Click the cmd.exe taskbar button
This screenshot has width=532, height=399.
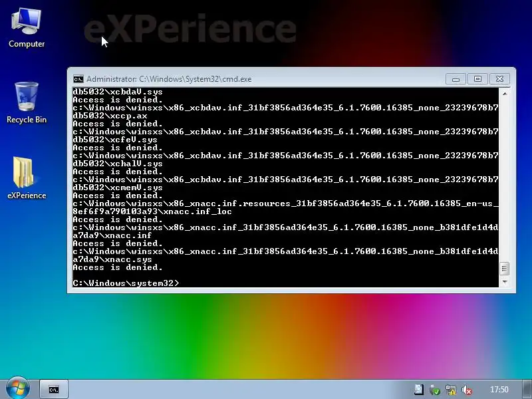[x=54, y=390]
